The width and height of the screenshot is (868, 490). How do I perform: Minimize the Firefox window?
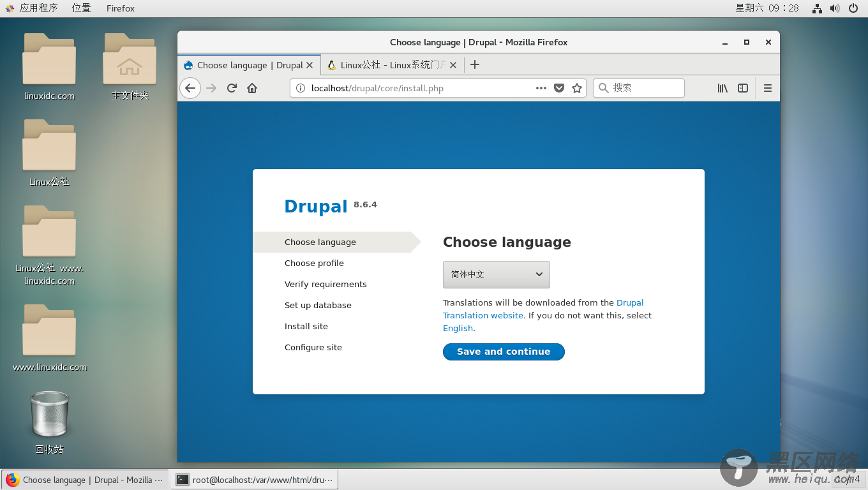725,42
